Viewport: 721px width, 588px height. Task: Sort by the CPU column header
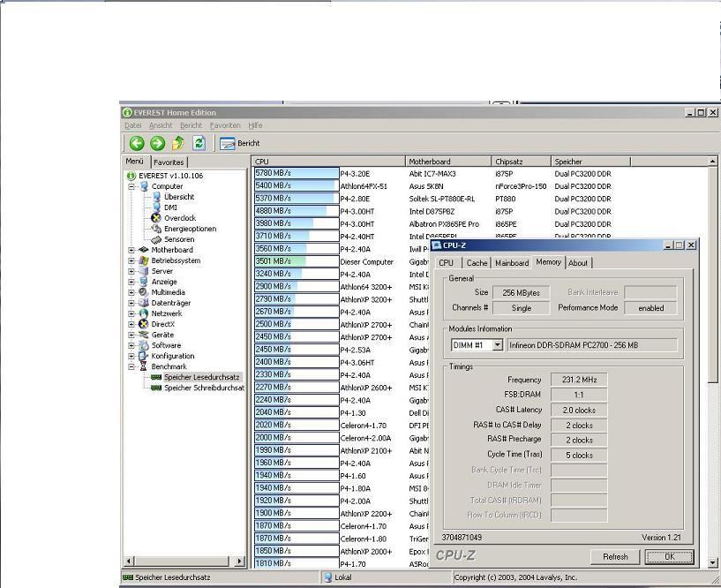tap(328, 162)
